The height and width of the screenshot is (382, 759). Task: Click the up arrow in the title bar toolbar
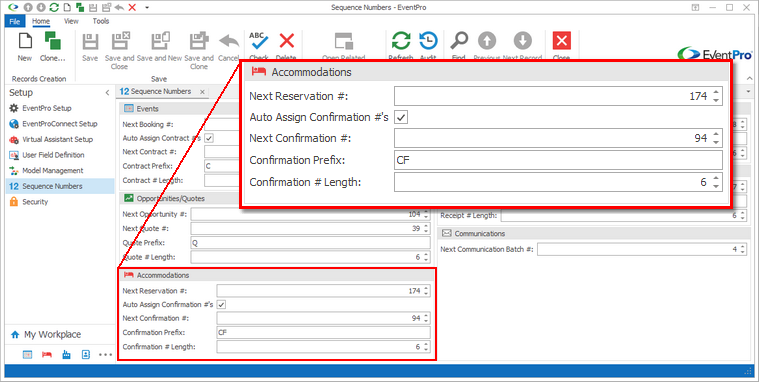[x=29, y=7]
